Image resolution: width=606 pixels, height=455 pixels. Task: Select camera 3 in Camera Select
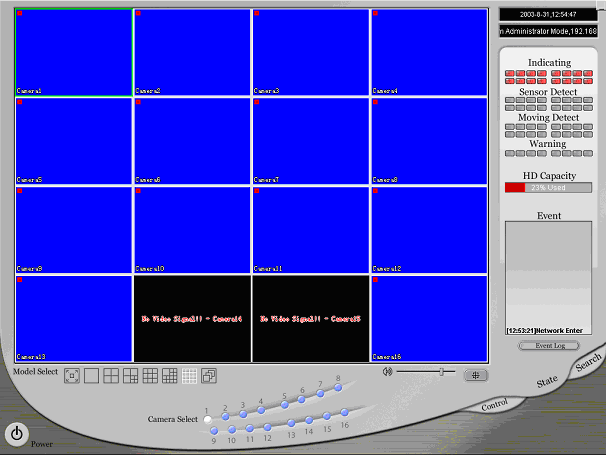(243, 414)
